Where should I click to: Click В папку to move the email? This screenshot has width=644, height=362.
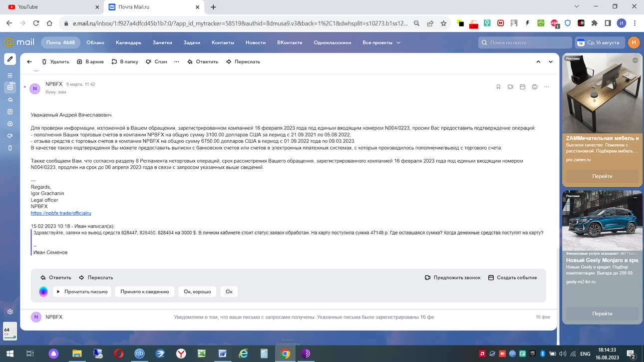click(x=125, y=62)
